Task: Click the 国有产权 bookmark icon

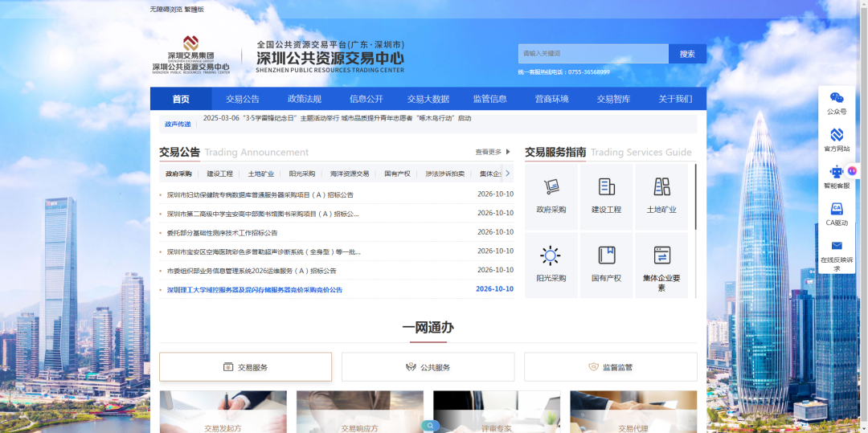Action: click(x=606, y=255)
